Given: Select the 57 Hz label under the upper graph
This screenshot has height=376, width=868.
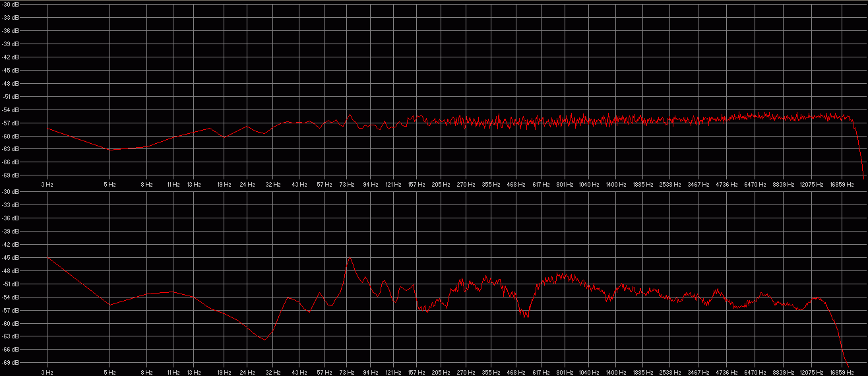Looking at the screenshot, I should click(324, 185).
